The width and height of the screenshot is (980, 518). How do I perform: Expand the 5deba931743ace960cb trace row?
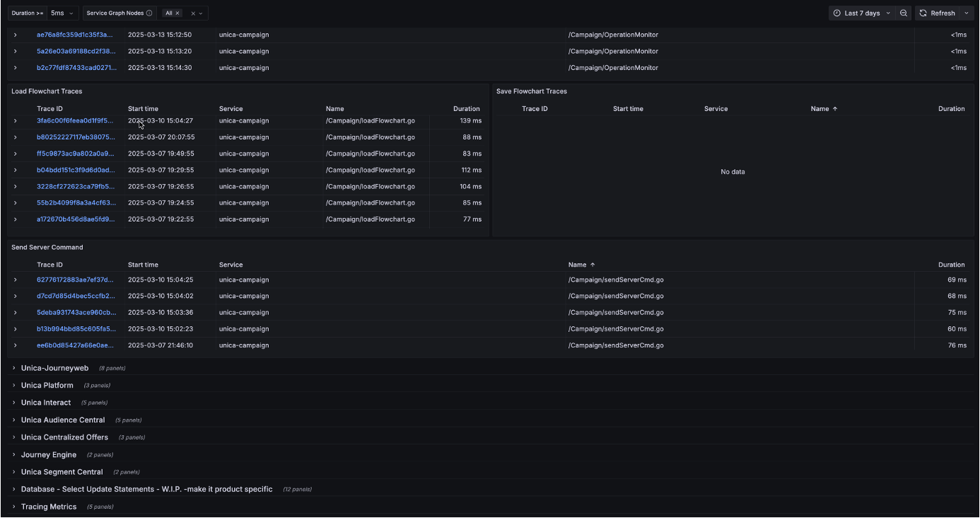coord(15,312)
